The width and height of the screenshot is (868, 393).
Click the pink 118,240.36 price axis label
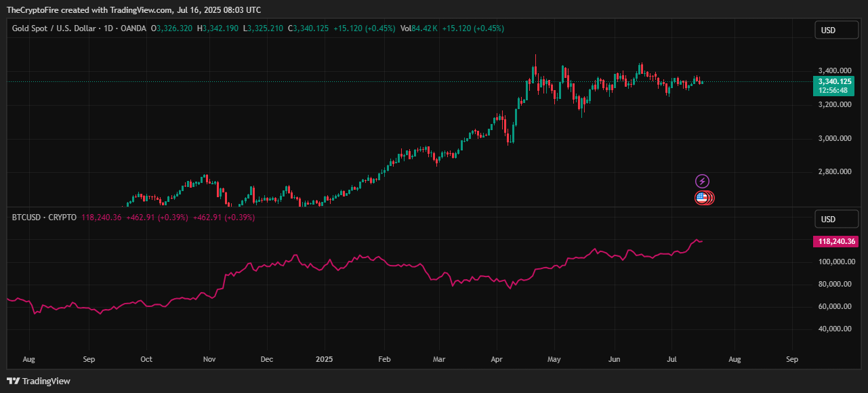pos(835,241)
